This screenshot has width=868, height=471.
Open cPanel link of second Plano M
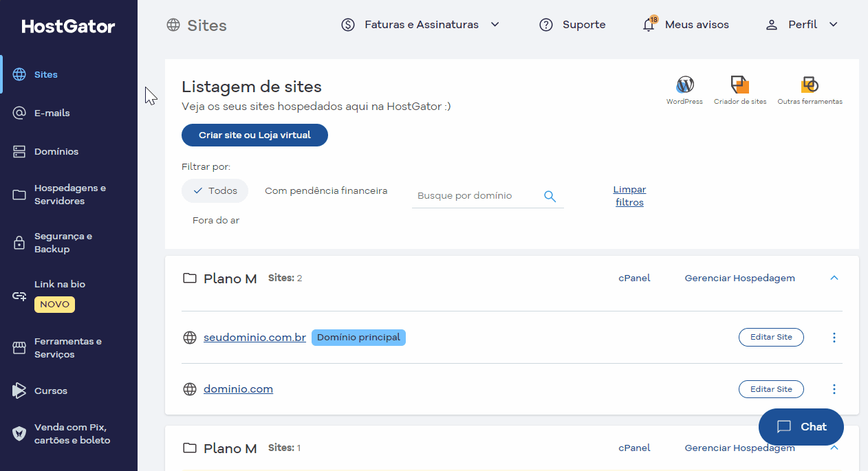pyautogui.click(x=634, y=448)
